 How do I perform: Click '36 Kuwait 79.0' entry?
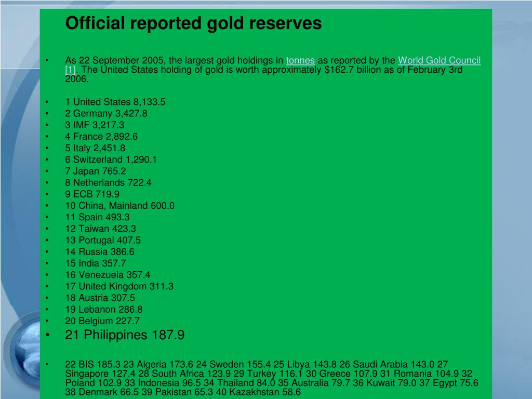click(384, 383)
